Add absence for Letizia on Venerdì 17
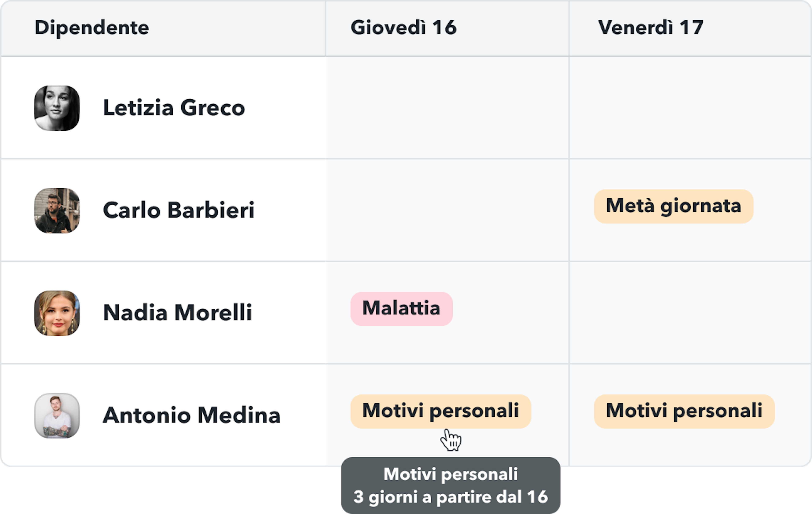This screenshot has width=812, height=514. click(690, 108)
